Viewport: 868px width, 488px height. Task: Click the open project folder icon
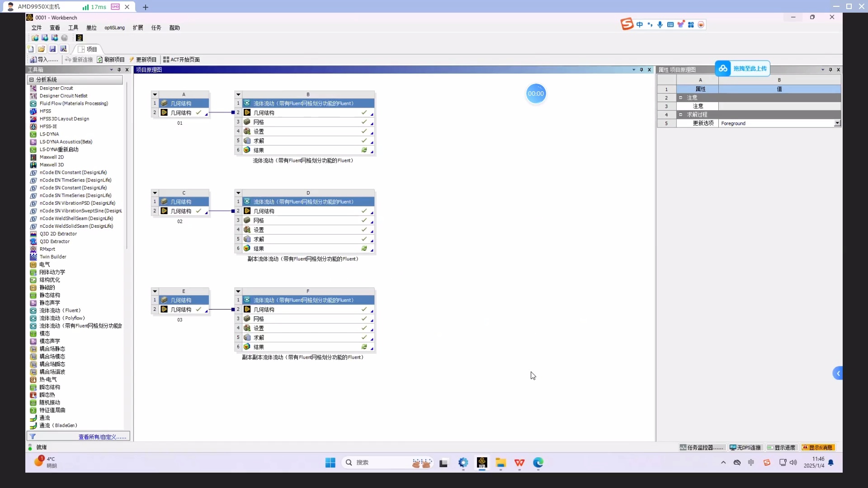pyautogui.click(x=41, y=49)
